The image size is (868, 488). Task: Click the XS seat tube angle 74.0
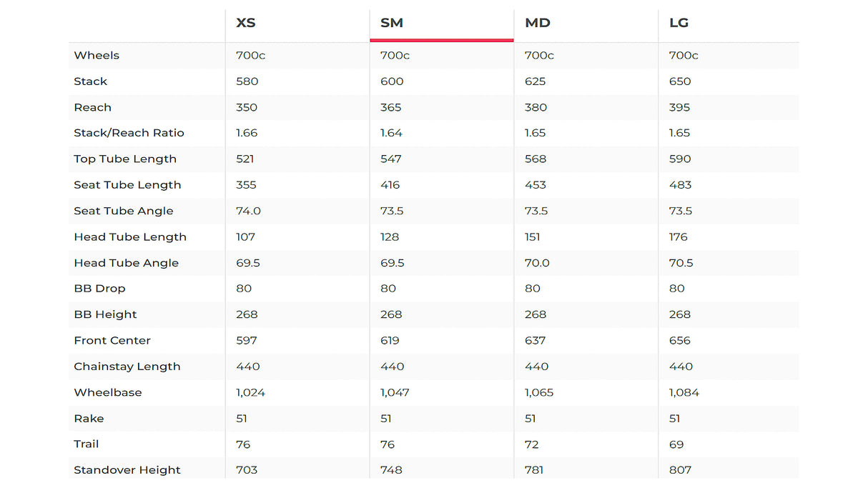click(247, 211)
